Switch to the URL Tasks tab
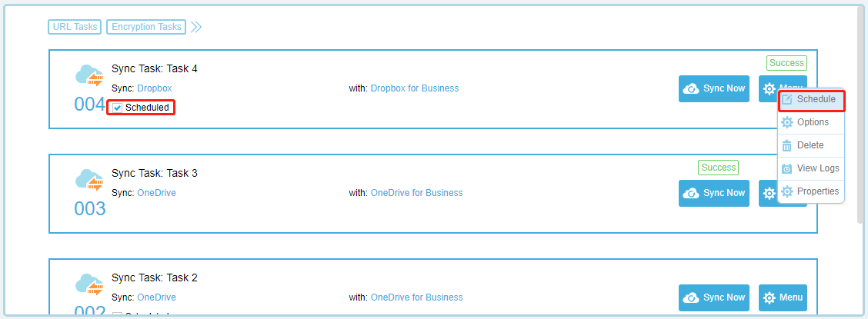 tap(75, 27)
